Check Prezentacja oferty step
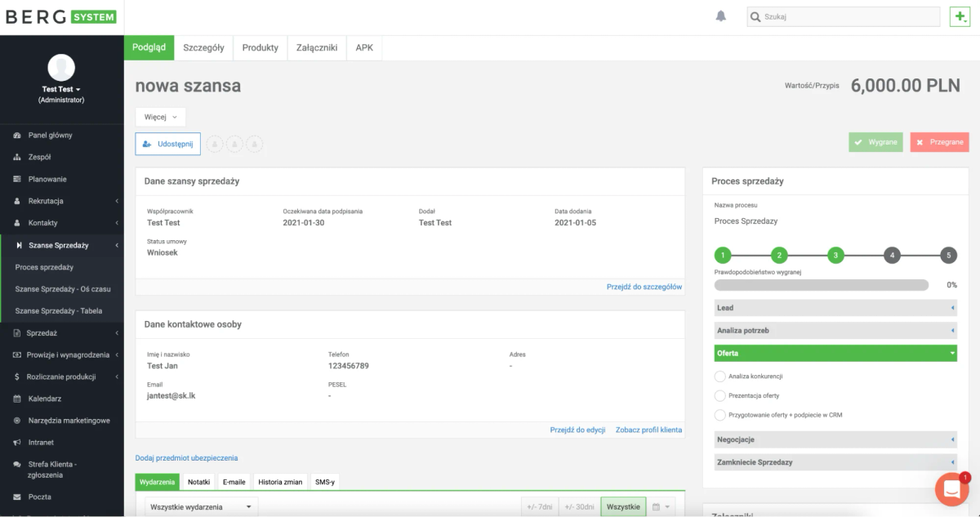The height and width of the screenshot is (517, 980). [719, 395]
